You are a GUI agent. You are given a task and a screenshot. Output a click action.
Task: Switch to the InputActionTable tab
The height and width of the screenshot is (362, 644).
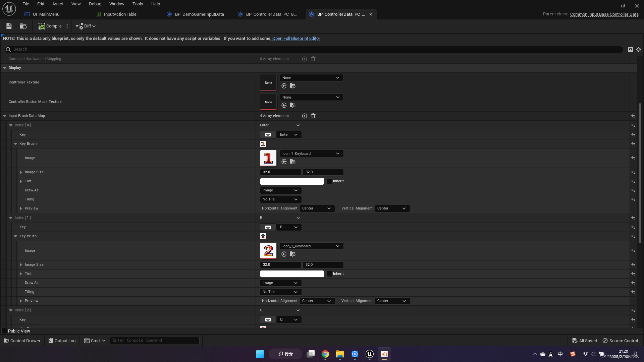click(120, 14)
